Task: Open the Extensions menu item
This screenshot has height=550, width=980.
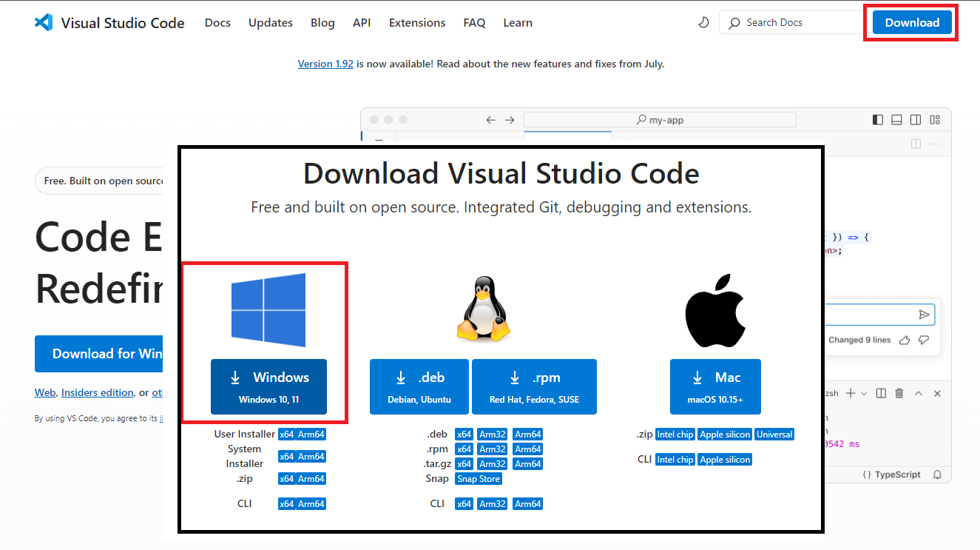Action: pos(417,23)
